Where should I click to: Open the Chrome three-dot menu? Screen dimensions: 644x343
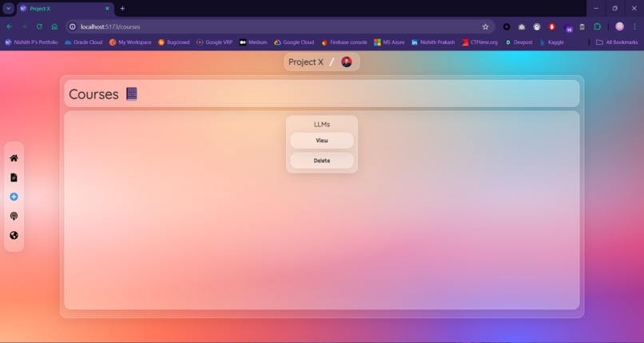(x=634, y=26)
